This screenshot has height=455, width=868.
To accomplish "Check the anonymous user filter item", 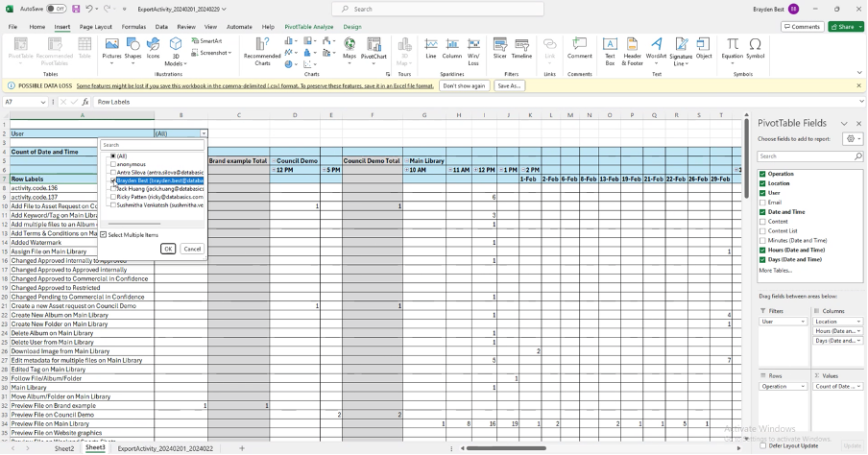I will tap(113, 164).
